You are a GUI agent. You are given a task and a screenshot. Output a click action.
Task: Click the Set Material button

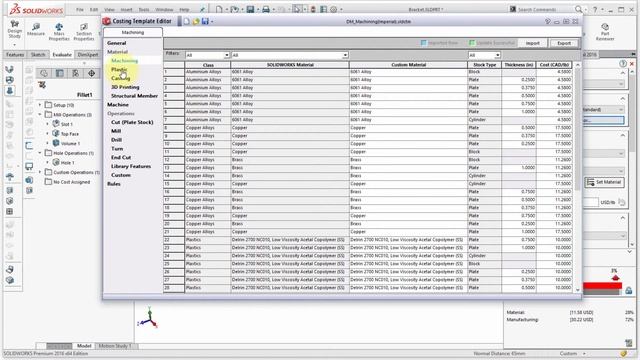click(x=604, y=182)
